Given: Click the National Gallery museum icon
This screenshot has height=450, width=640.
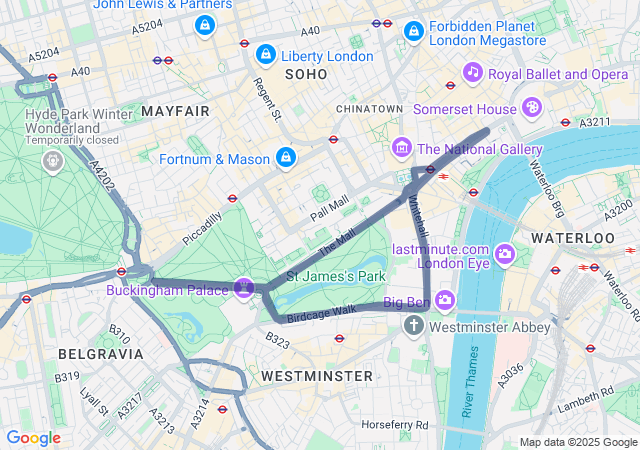Looking at the screenshot, I should pyautogui.click(x=402, y=148).
